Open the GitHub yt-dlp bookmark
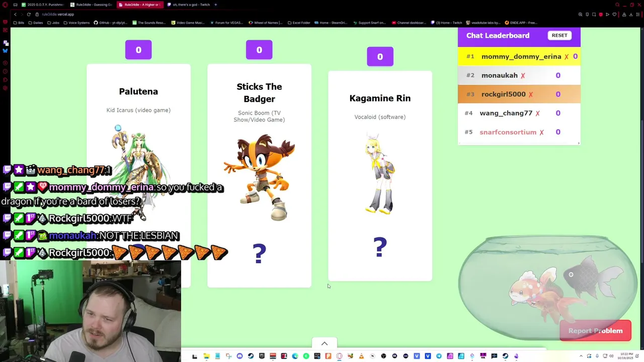Image resolution: width=644 pixels, height=362 pixels. [111, 23]
